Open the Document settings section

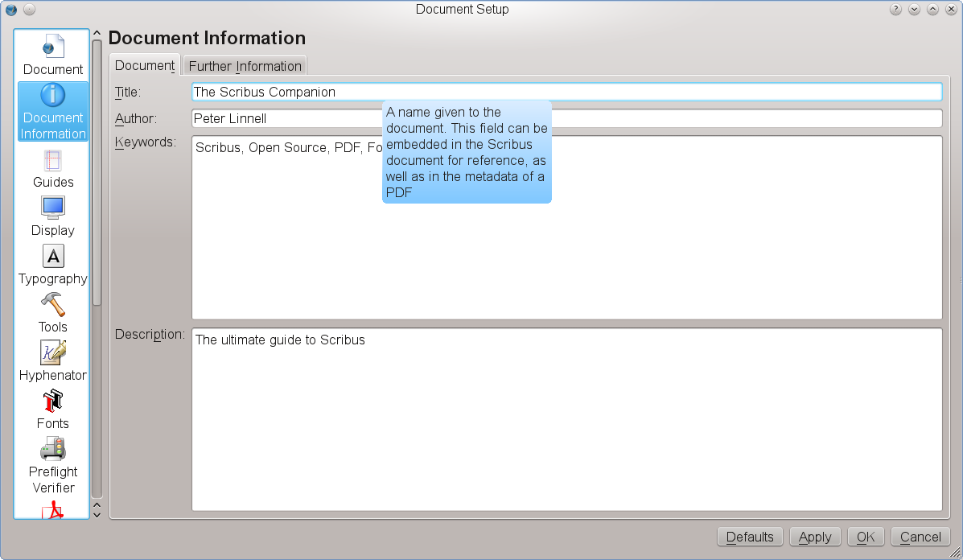pos(53,55)
